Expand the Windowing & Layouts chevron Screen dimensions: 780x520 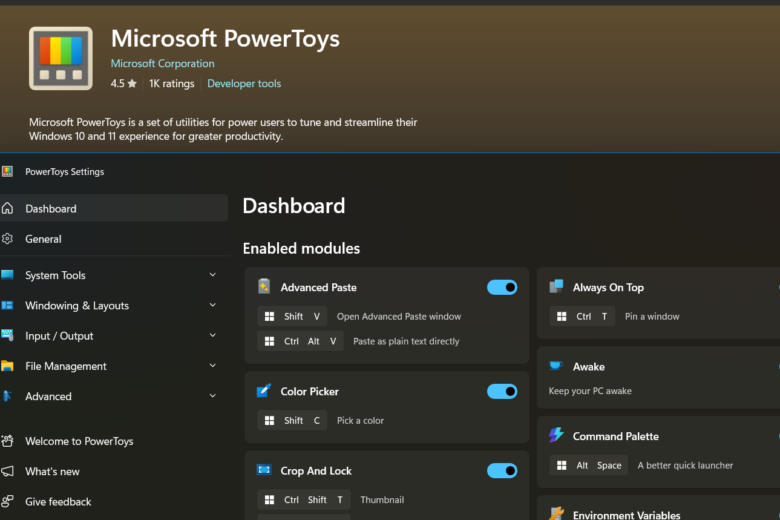click(x=212, y=305)
